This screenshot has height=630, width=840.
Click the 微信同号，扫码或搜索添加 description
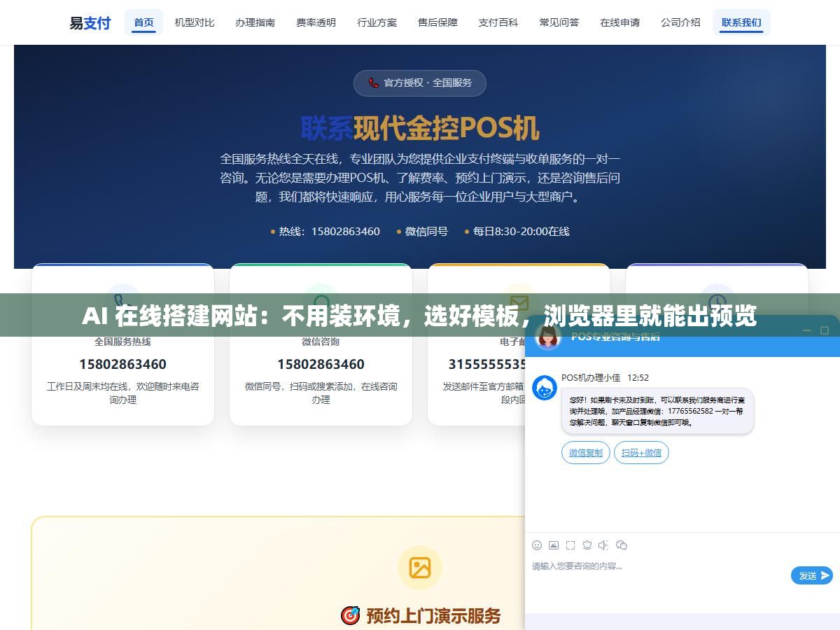click(x=321, y=393)
